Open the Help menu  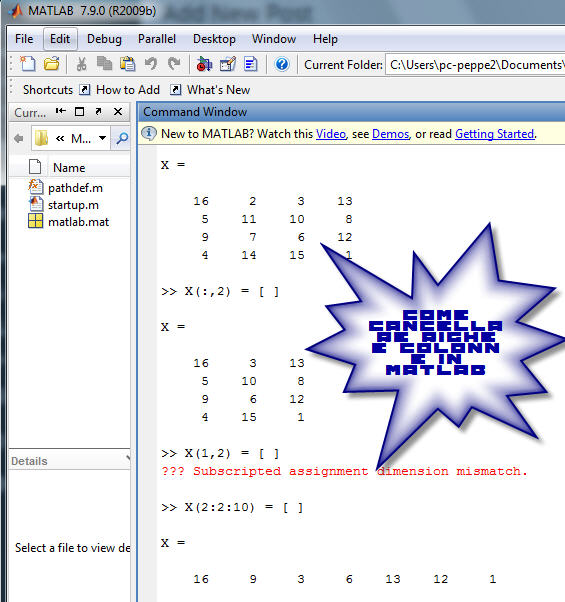325,39
